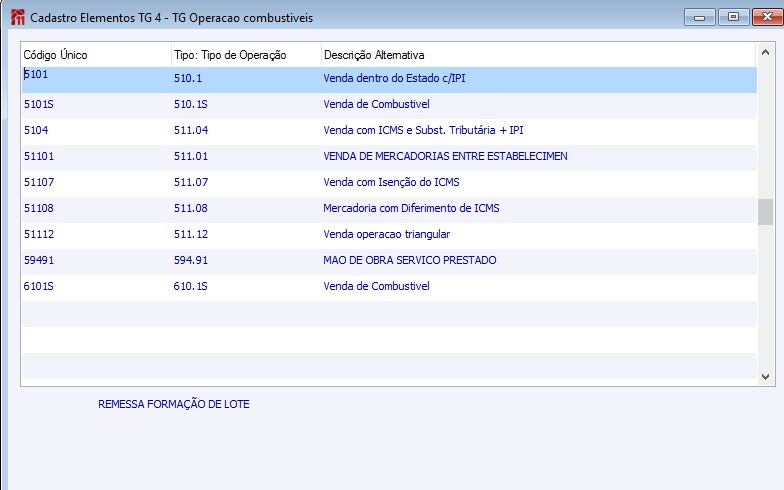This screenshot has width=784, height=490.
Task: Select code cell 5101
Action: (36, 74)
